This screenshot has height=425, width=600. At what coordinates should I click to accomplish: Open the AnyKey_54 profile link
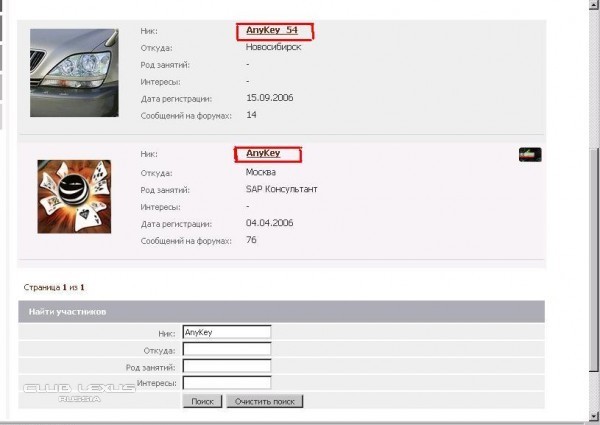tap(272, 31)
